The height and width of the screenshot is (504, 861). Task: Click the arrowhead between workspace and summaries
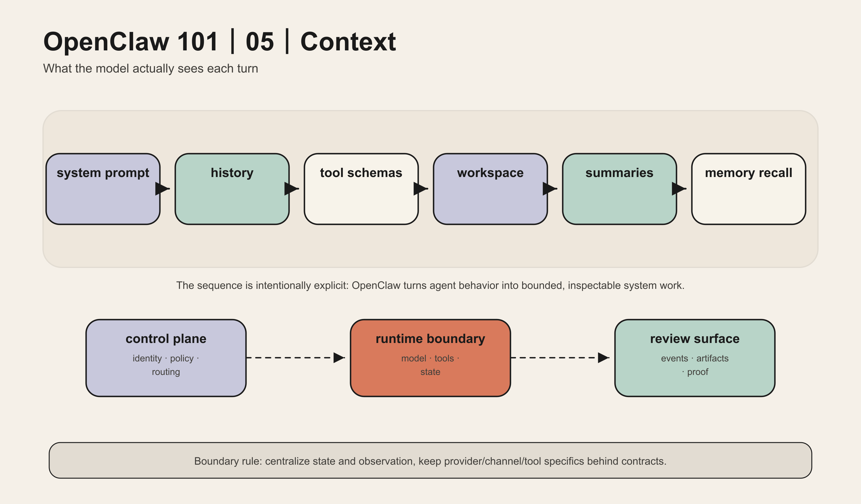click(550, 188)
